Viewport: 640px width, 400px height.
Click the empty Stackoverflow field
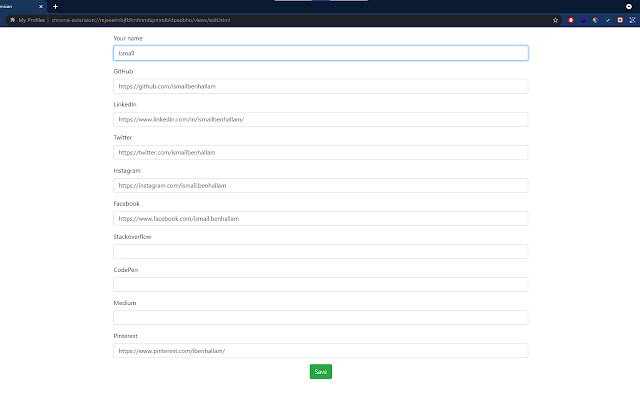tap(321, 251)
